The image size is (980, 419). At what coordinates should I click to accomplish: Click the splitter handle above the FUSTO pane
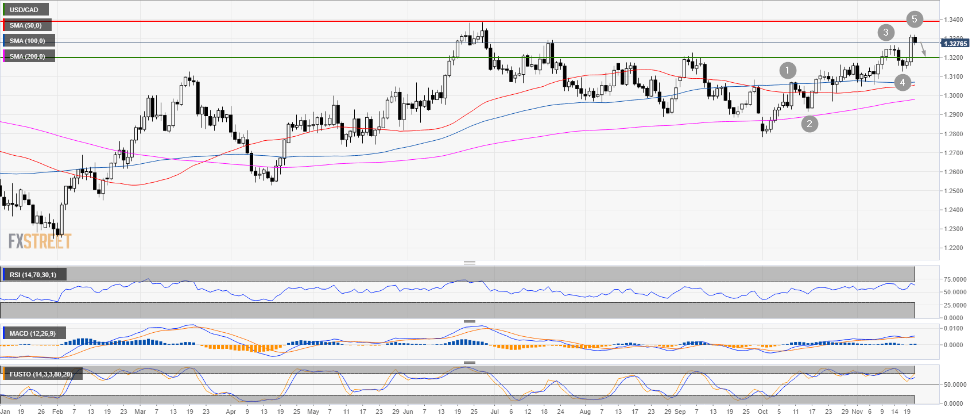coord(469,362)
